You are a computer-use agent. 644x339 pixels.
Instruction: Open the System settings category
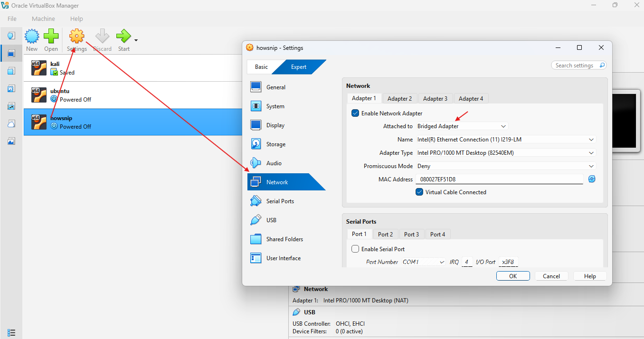[286, 106]
